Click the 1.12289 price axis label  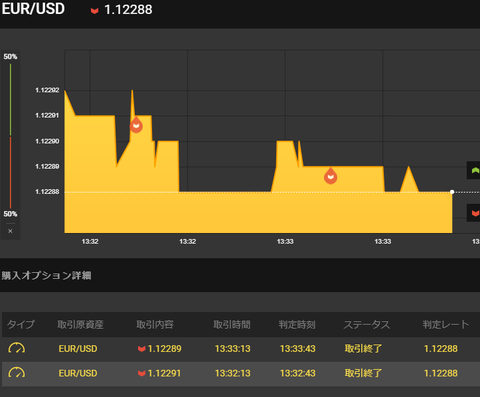point(47,166)
